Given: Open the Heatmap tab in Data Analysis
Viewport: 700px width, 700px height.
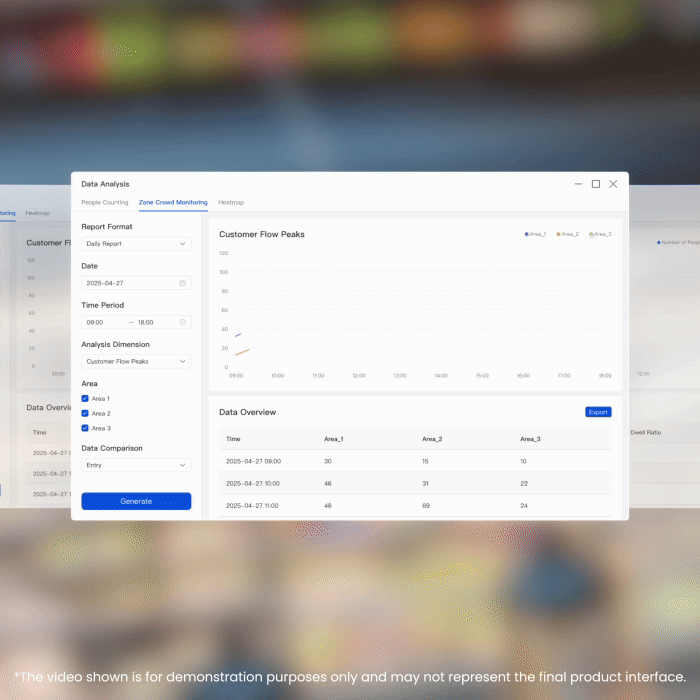Looking at the screenshot, I should (x=231, y=203).
